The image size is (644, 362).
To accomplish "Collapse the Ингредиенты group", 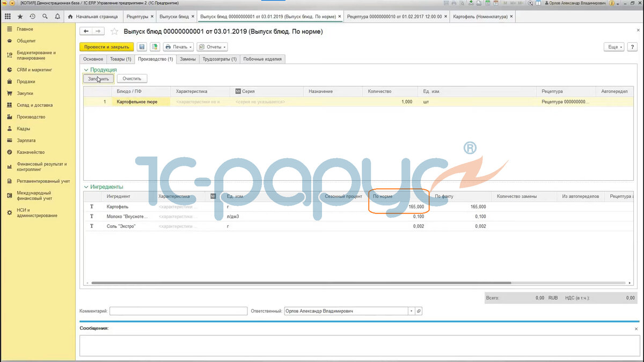I will tap(86, 187).
